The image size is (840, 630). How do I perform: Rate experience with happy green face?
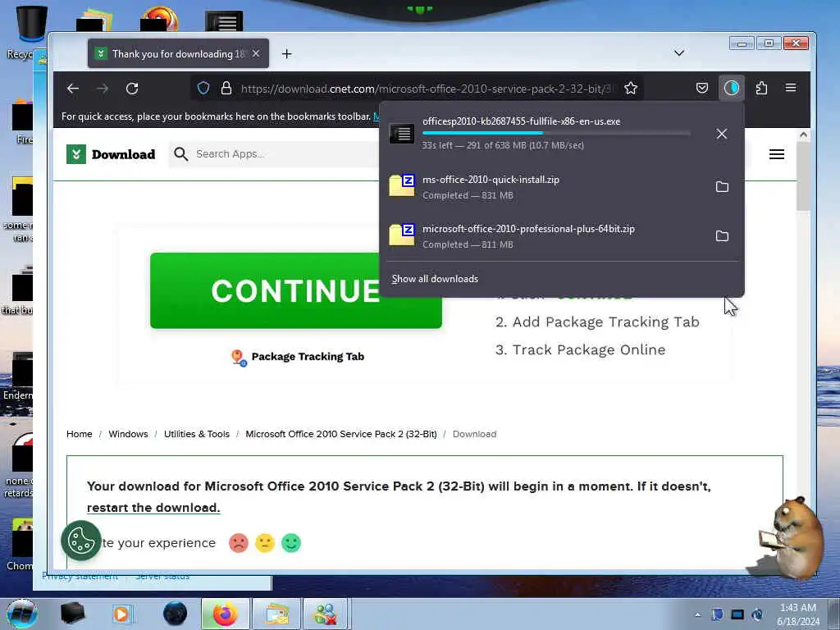click(x=291, y=543)
